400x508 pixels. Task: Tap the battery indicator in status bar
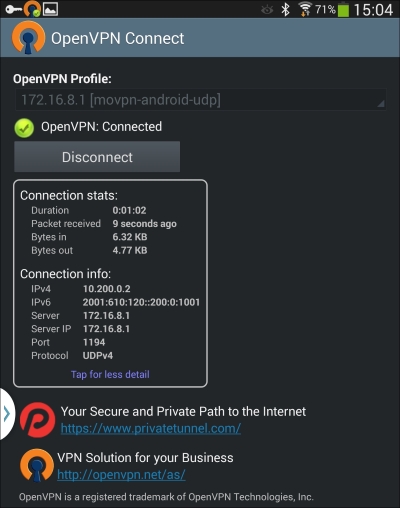tap(343, 9)
